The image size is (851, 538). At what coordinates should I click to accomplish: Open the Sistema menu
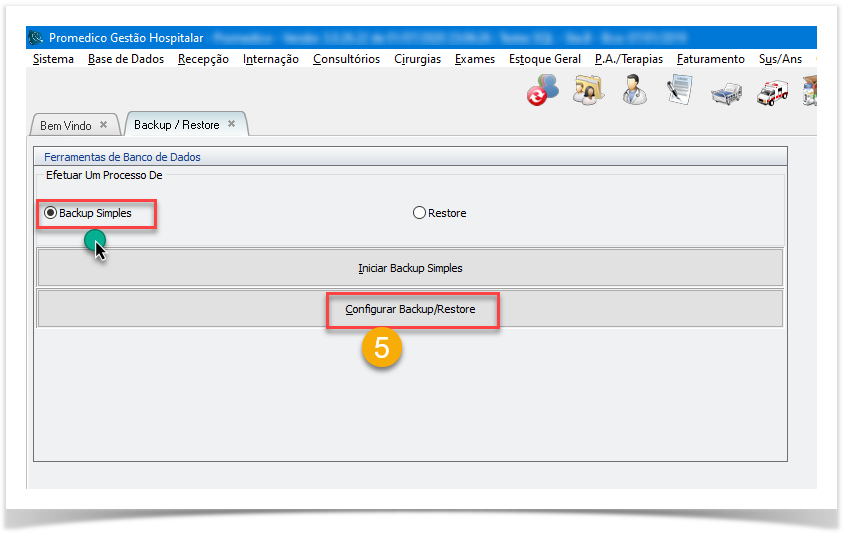coord(53,59)
